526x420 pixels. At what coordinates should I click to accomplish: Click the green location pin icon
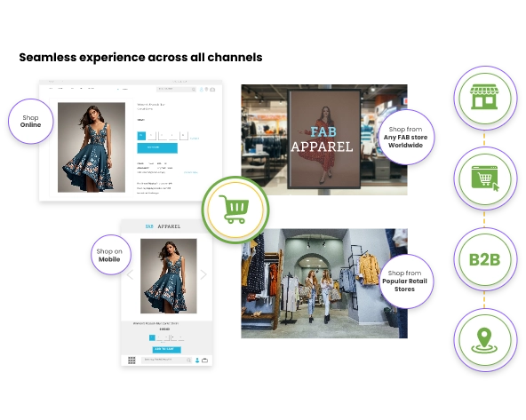(x=485, y=340)
